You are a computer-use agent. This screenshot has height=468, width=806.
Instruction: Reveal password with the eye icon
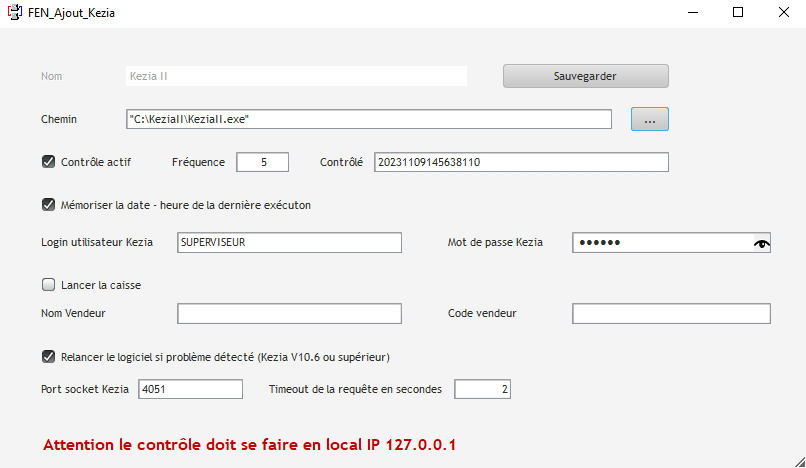coord(762,243)
